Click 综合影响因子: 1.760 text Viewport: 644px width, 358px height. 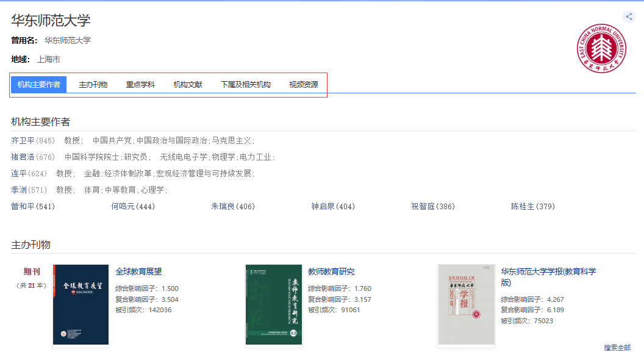point(340,288)
